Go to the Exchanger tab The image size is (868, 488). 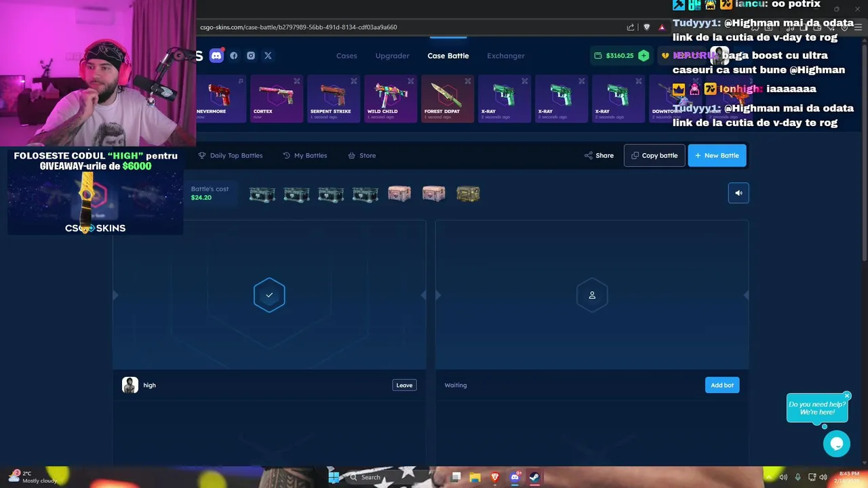pyautogui.click(x=506, y=56)
